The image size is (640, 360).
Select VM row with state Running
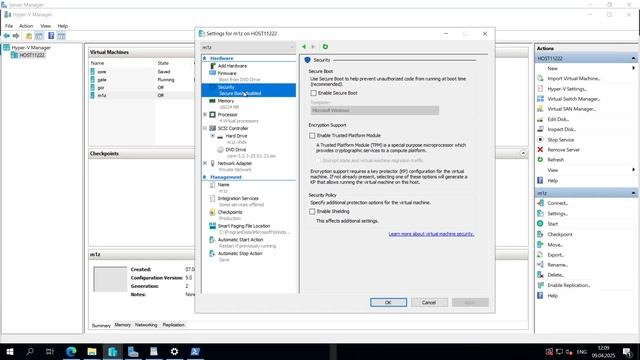141,80
